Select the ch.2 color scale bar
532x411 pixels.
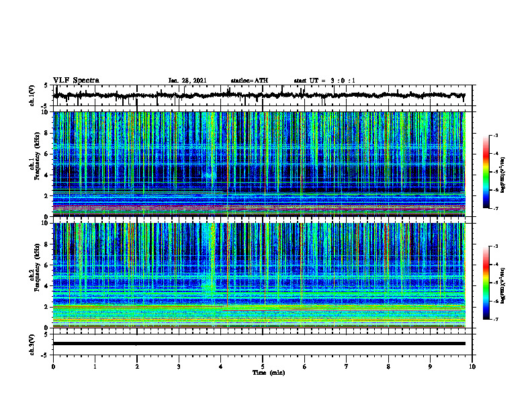486,283
